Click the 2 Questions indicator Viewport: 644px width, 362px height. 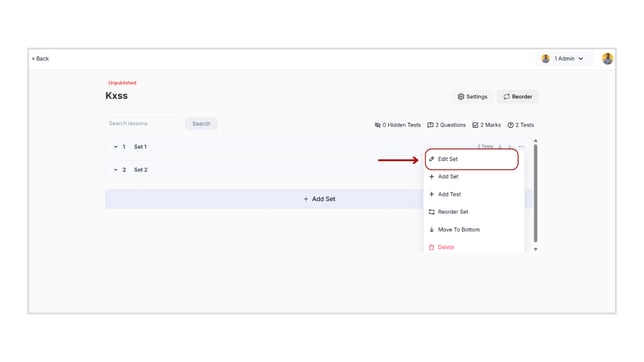[x=446, y=125]
